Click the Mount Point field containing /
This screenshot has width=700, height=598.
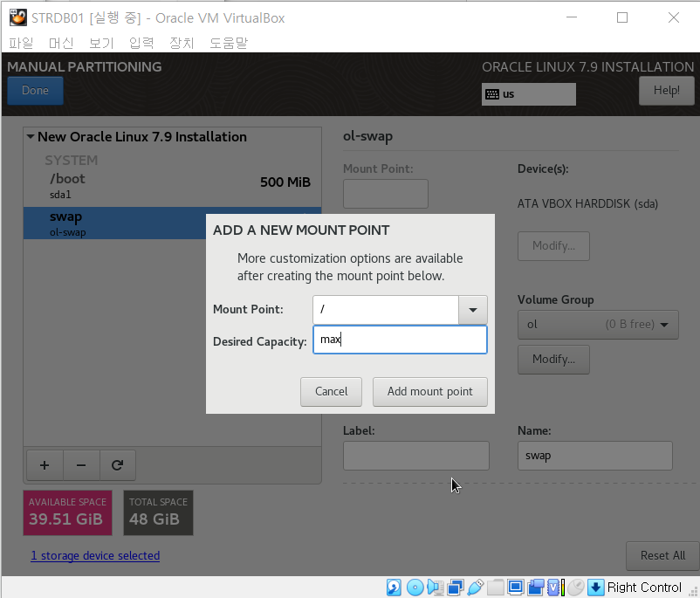click(386, 310)
